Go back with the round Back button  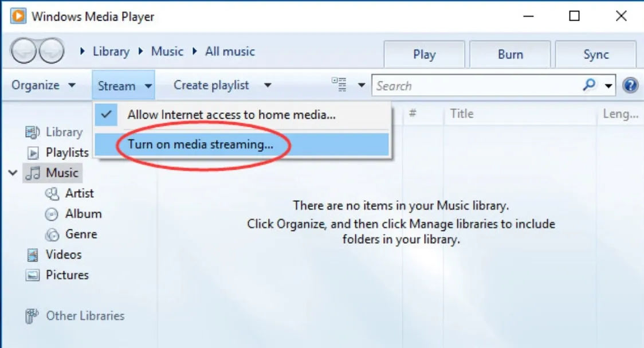click(x=23, y=51)
